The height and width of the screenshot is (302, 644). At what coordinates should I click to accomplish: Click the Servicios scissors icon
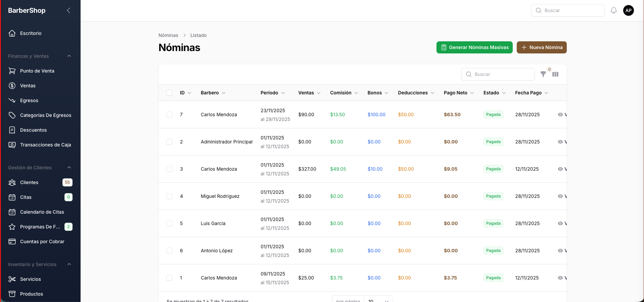coord(12,279)
